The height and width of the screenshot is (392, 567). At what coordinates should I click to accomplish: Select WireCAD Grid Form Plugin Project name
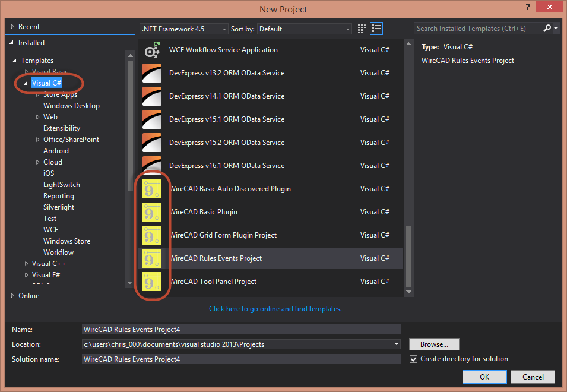(x=223, y=235)
